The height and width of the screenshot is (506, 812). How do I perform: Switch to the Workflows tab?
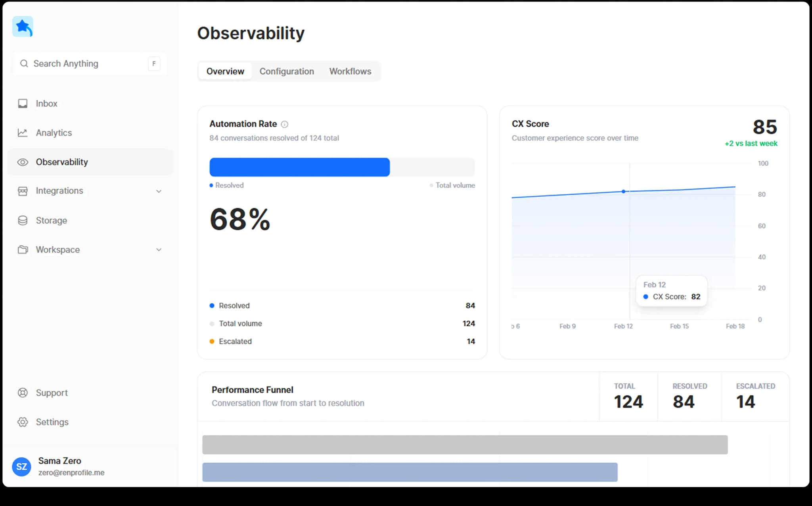(x=350, y=71)
